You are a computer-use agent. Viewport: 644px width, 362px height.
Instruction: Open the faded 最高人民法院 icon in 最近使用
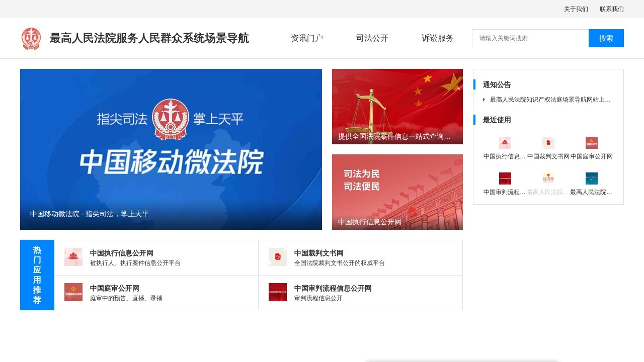548,178
